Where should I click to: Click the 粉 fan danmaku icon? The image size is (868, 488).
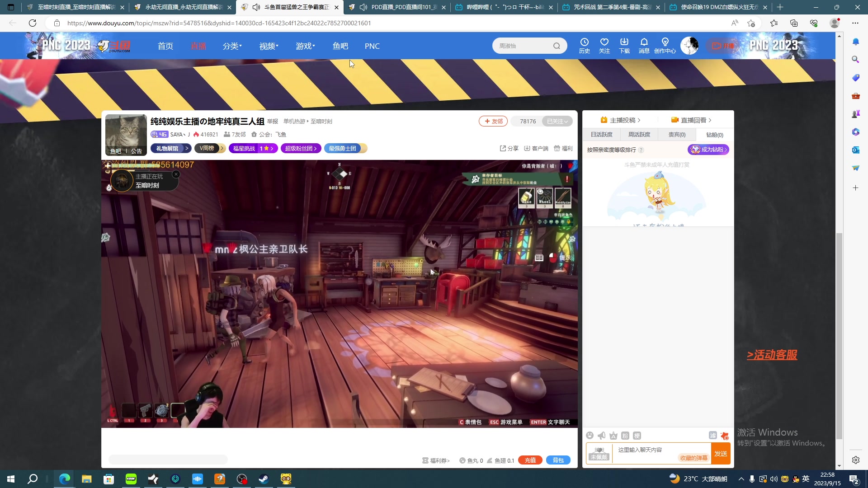coord(625,436)
